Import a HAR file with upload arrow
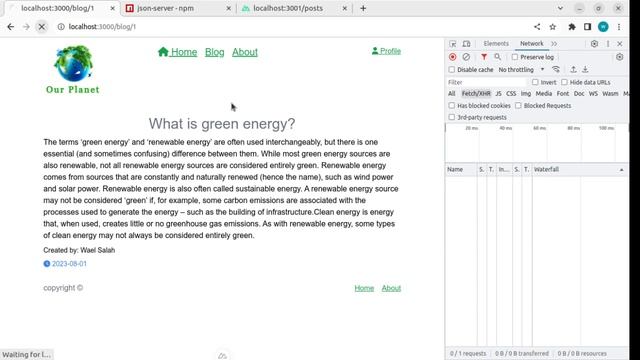 [x=573, y=69]
